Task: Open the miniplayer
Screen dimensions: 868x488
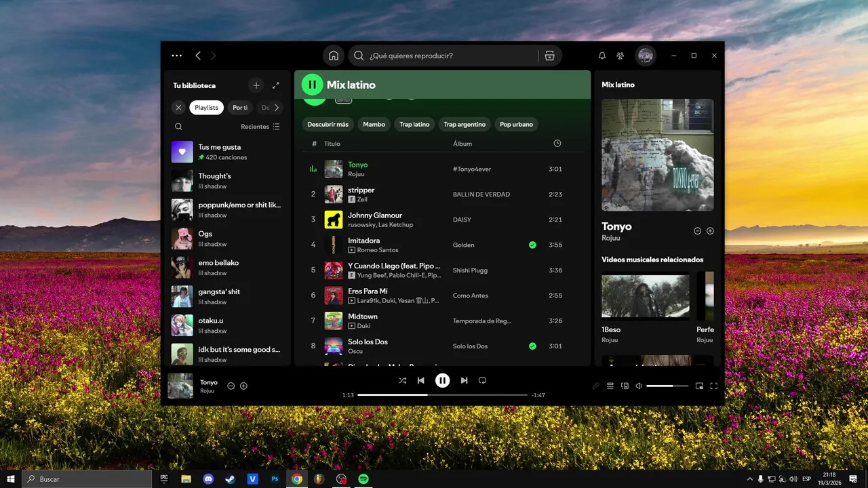Action: click(x=699, y=386)
